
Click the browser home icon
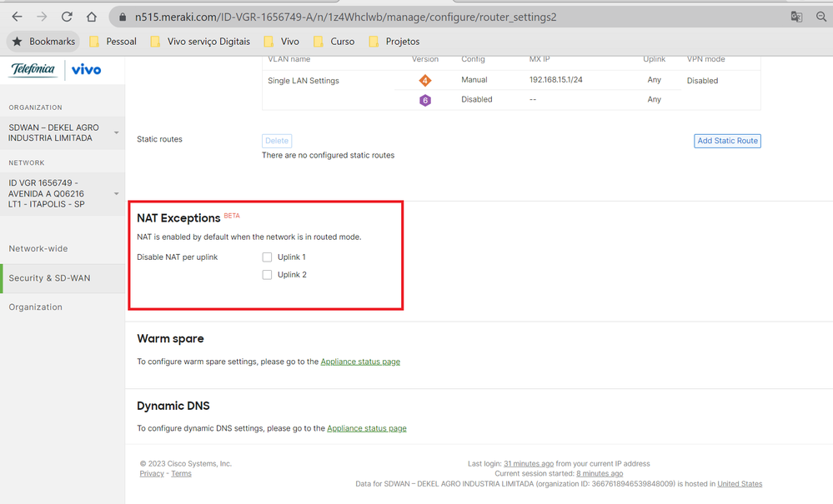pyautogui.click(x=92, y=17)
